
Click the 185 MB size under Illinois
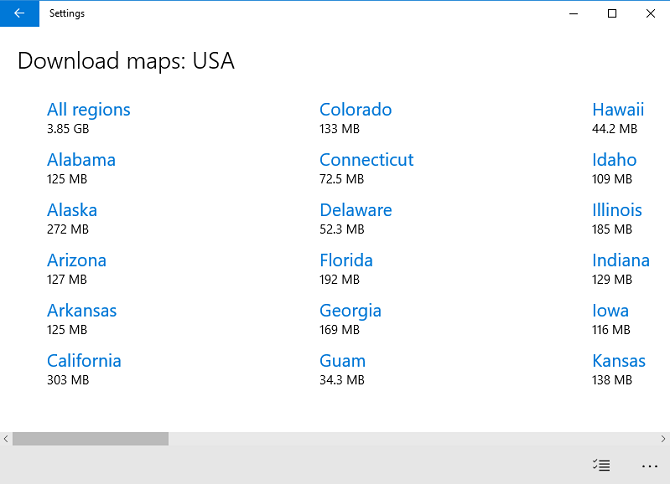(x=612, y=229)
